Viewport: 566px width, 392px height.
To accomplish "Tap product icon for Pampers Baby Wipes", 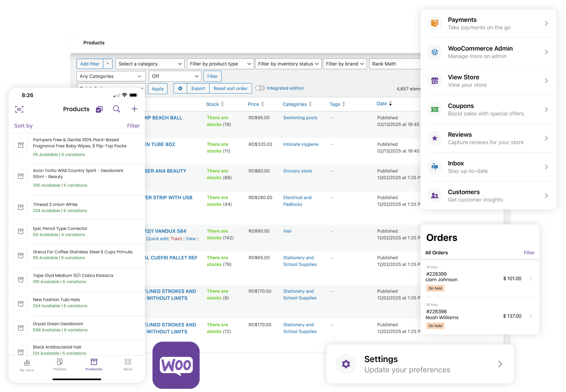I will click(x=21, y=145).
